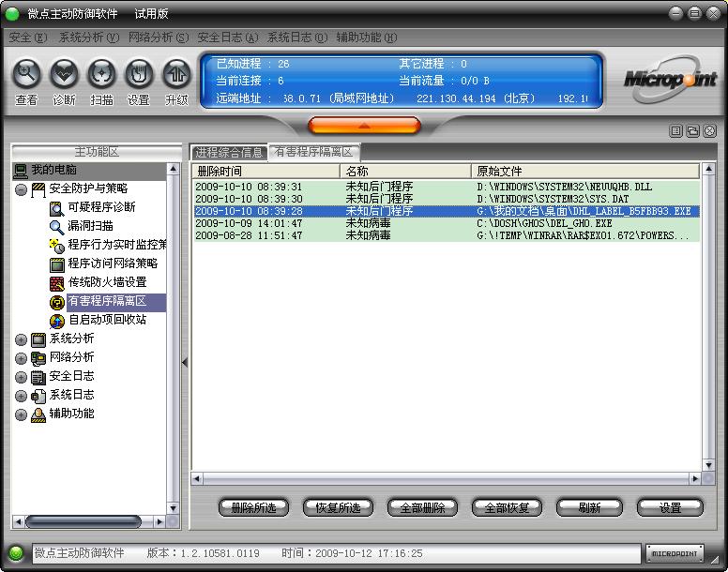
Task: Click the Micropoint logo at top right
Action: tap(670, 80)
